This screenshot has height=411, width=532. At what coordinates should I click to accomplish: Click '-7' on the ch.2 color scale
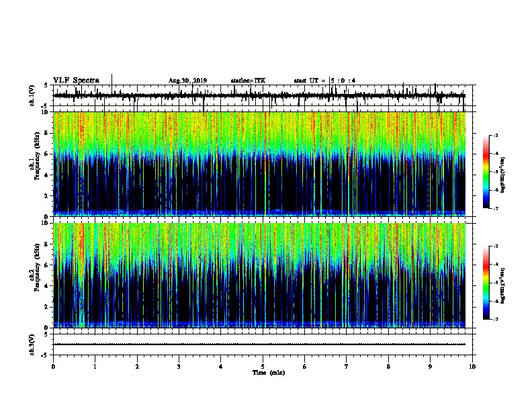(495, 320)
